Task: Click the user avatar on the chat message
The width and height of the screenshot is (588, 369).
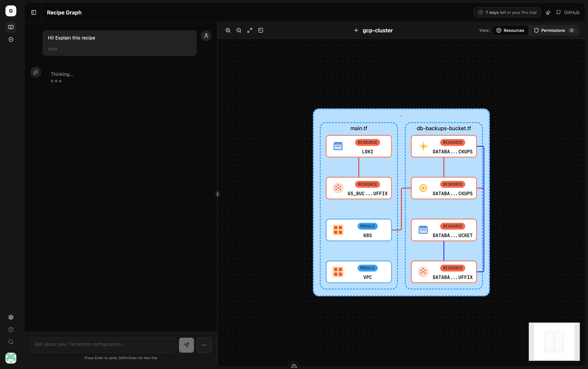Action: tap(206, 36)
